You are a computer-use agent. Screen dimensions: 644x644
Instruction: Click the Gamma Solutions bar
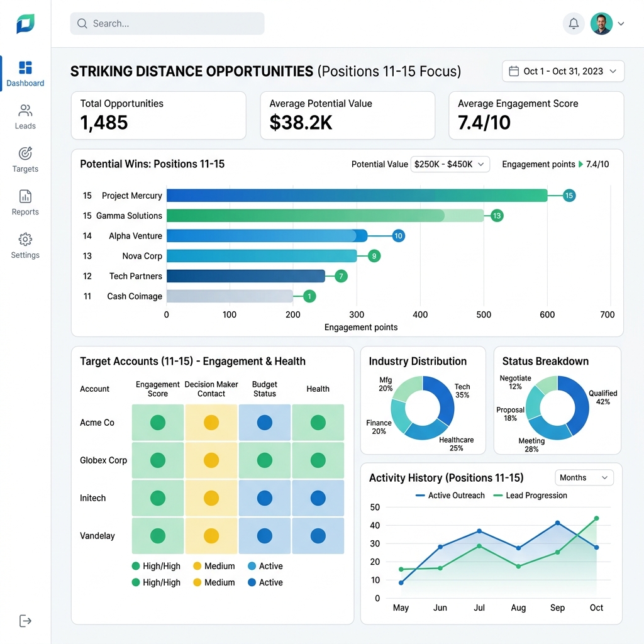point(325,216)
